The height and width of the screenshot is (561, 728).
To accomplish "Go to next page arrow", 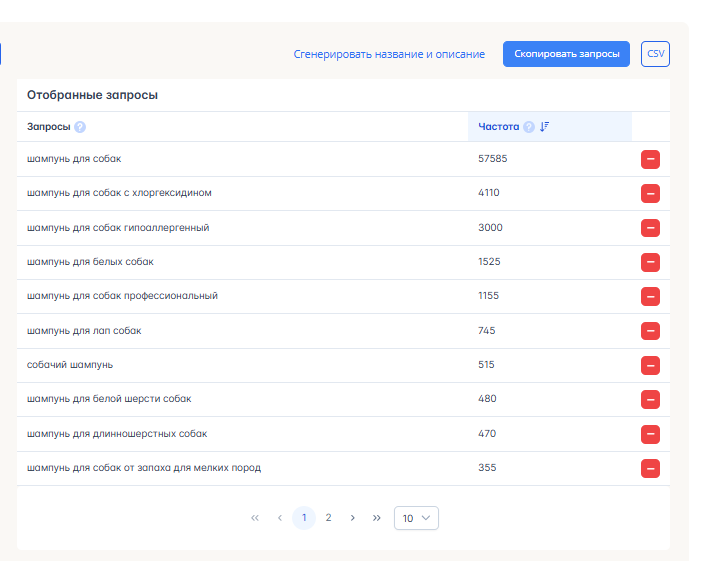I will click(x=352, y=518).
